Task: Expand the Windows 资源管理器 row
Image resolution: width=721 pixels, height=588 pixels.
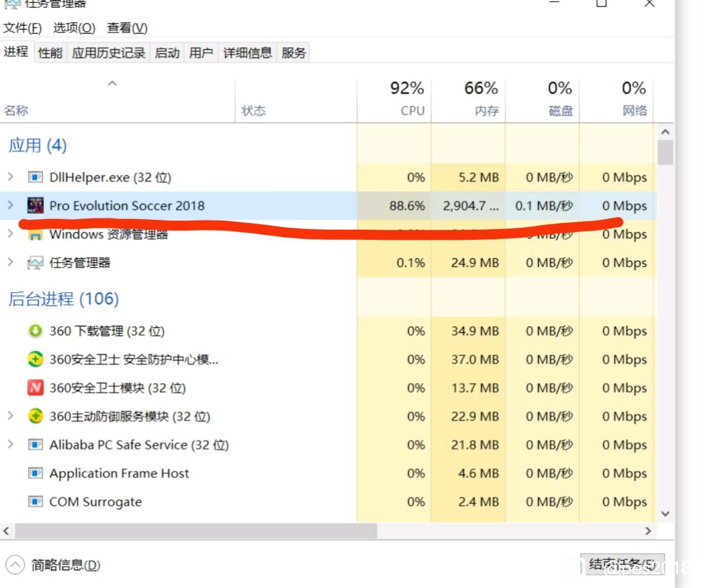Action: 10,234
